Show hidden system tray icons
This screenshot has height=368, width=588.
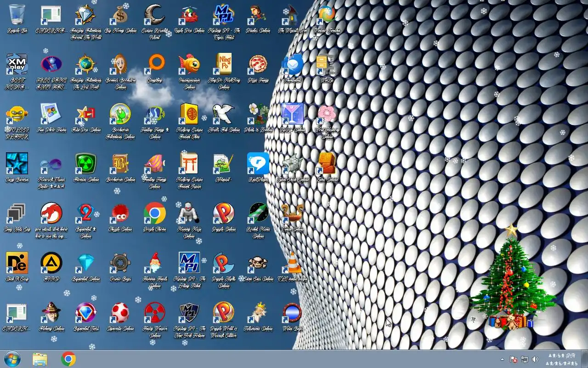[x=502, y=359]
